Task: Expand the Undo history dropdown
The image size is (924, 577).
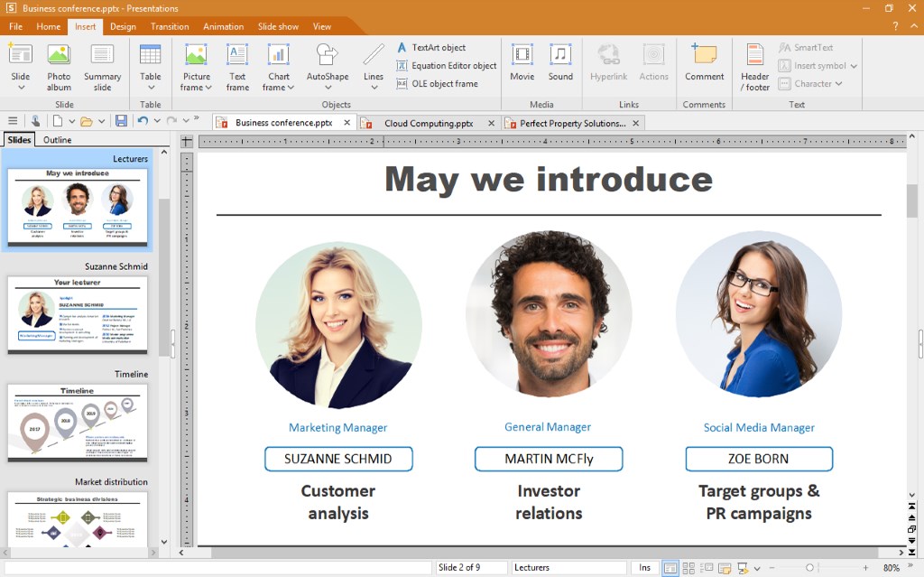Action: (x=156, y=121)
